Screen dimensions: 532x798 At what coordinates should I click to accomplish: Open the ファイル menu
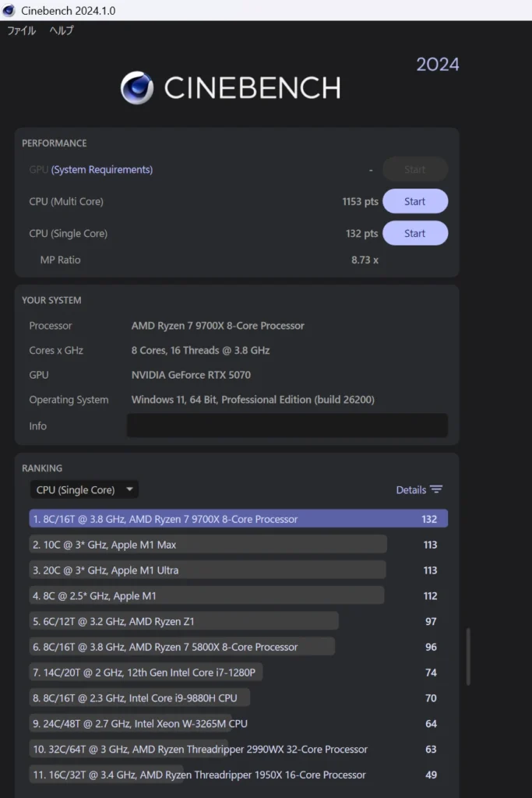21,30
